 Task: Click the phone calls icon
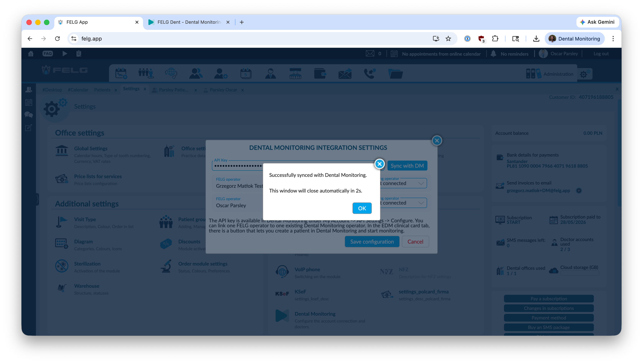point(370,73)
